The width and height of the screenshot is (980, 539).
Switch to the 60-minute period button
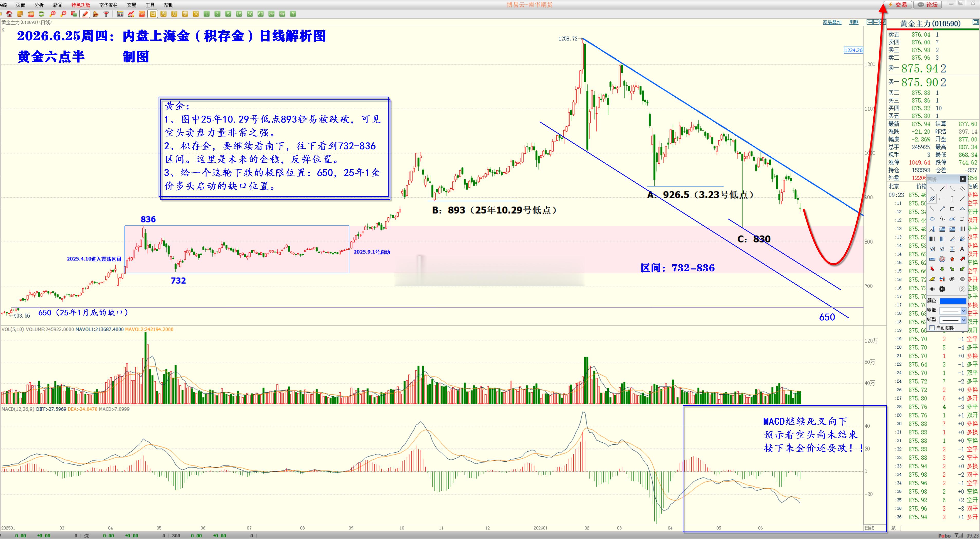260,14
